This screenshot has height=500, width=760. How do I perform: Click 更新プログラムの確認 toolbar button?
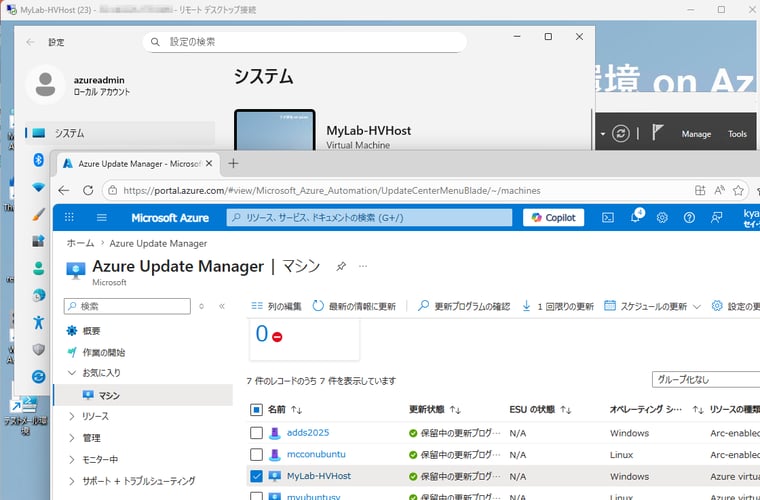(464, 306)
